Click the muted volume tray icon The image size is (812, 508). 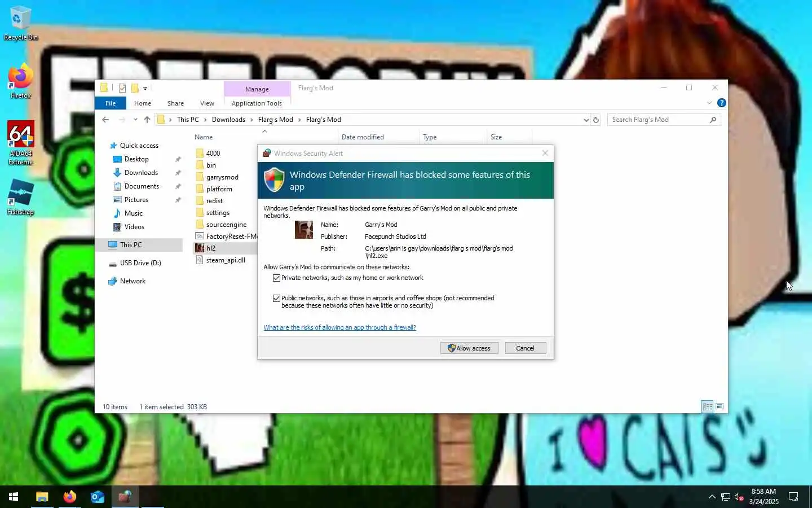click(x=739, y=497)
